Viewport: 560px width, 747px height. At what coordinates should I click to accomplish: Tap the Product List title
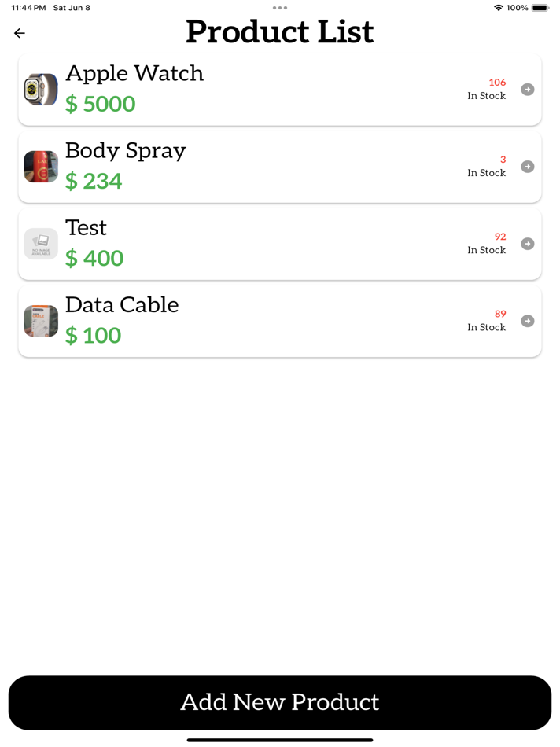[280, 32]
